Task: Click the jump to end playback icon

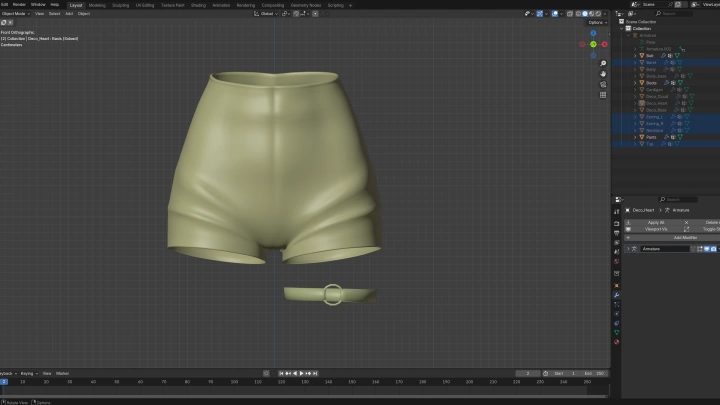Action: (315, 373)
